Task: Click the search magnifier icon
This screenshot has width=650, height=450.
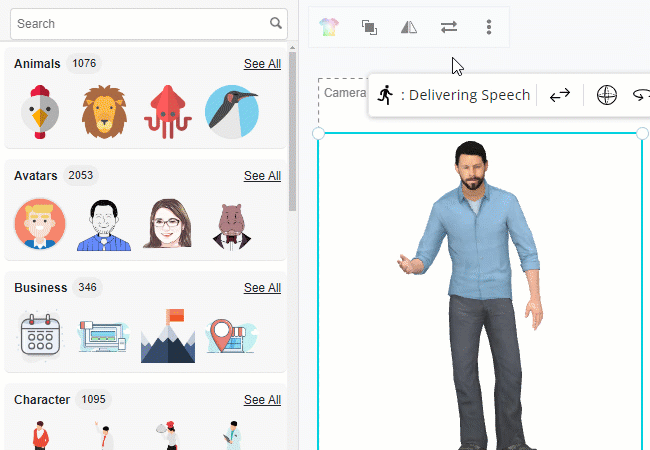Action: click(276, 23)
